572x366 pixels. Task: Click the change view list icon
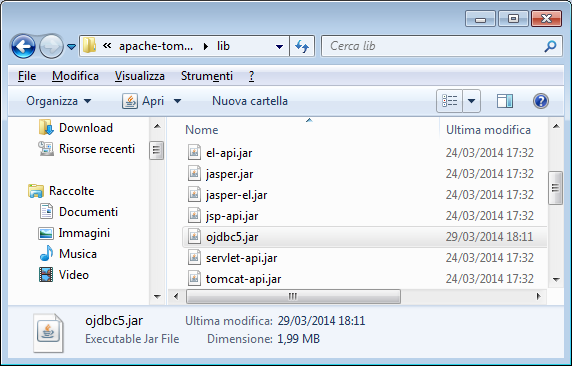click(x=449, y=101)
